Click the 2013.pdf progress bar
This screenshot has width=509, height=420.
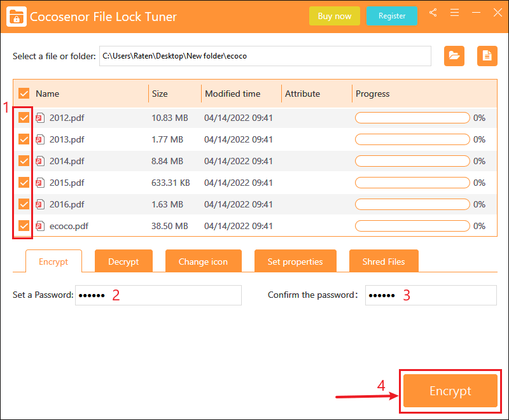(x=412, y=139)
